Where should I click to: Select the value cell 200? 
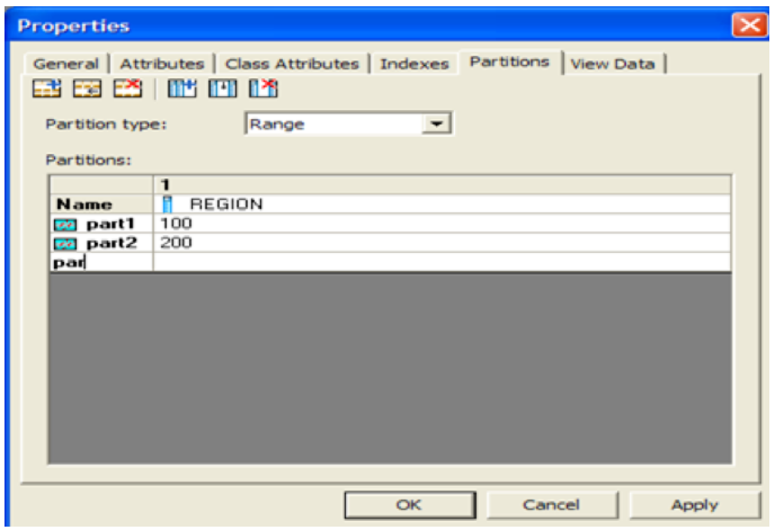click(x=441, y=243)
